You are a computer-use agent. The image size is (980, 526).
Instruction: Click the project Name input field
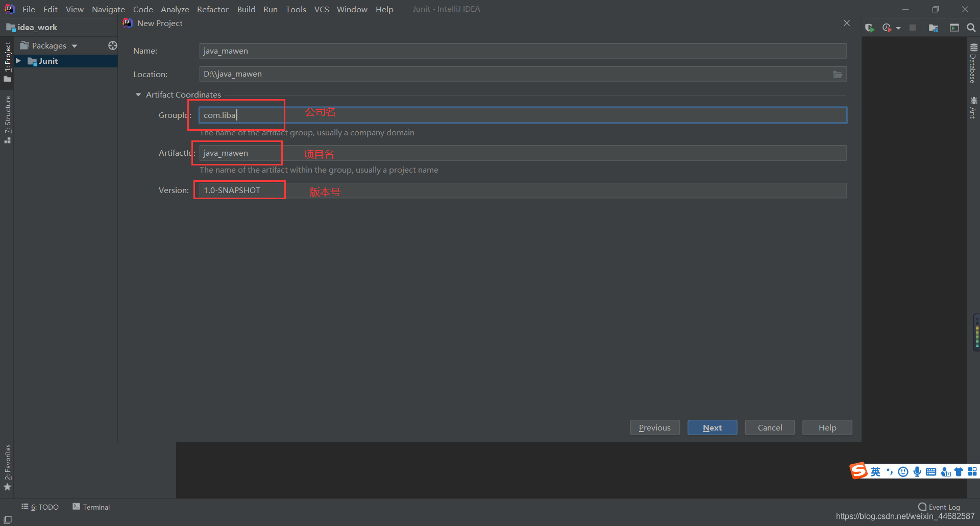click(523, 51)
